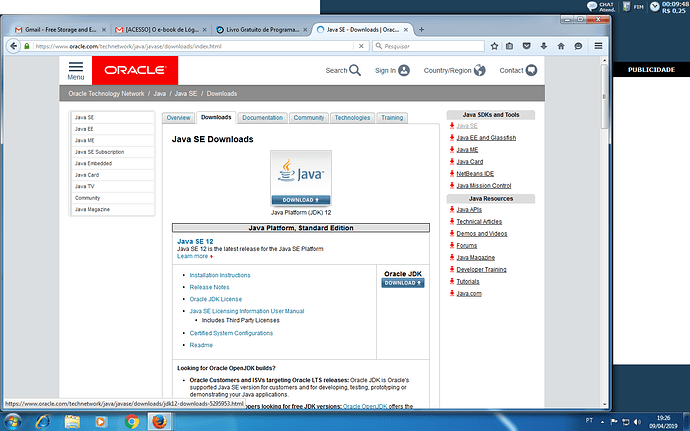
Task: Open Country/Region globe icon
Action: click(x=480, y=70)
